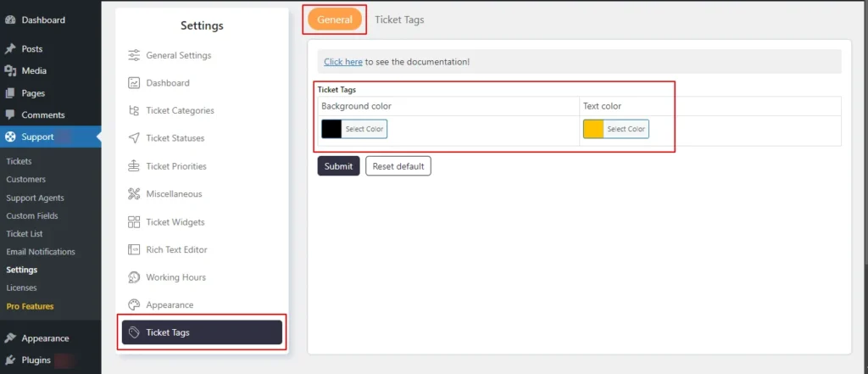This screenshot has height=374, width=868.
Task: Click the Reset default button
Action: click(398, 166)
